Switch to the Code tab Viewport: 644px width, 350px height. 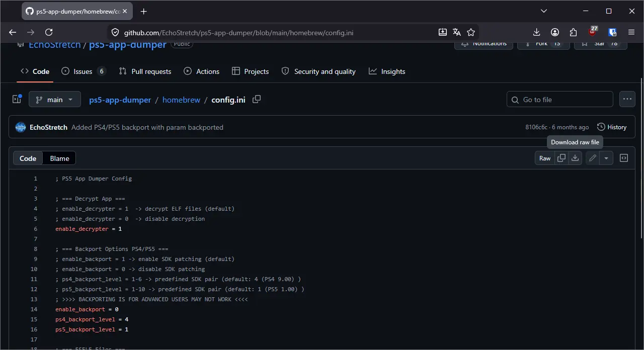(x=35, y=71)
